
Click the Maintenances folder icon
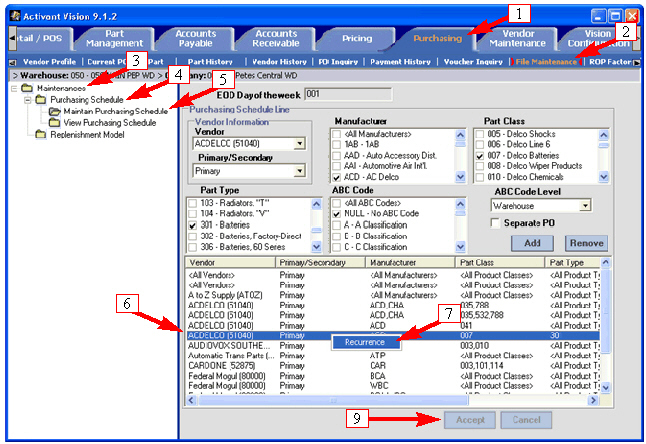[x=27, y=88]
